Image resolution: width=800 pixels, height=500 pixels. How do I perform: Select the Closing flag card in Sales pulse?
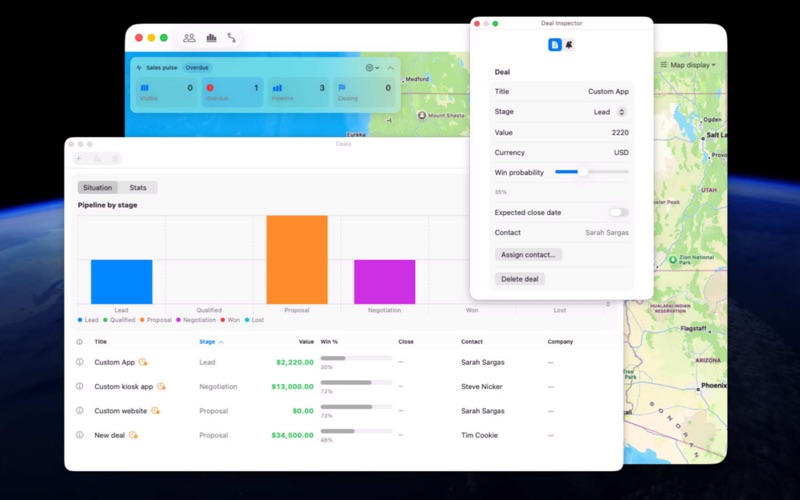[364, 92]
